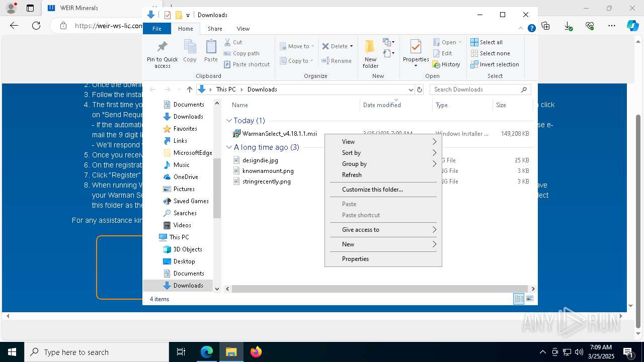Screen dimensions: 644x362
Task: Switch to large thumbnails view icon
Action: click(x=530, y=299)
